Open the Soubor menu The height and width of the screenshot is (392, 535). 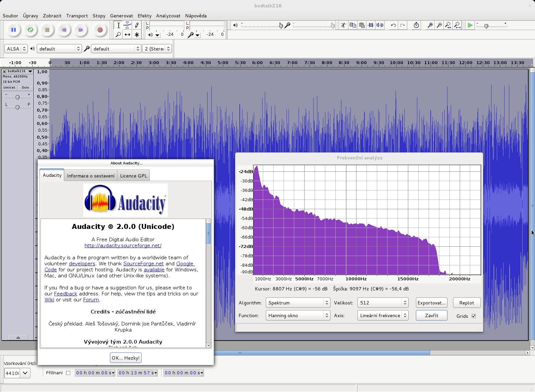click(10, 16)
